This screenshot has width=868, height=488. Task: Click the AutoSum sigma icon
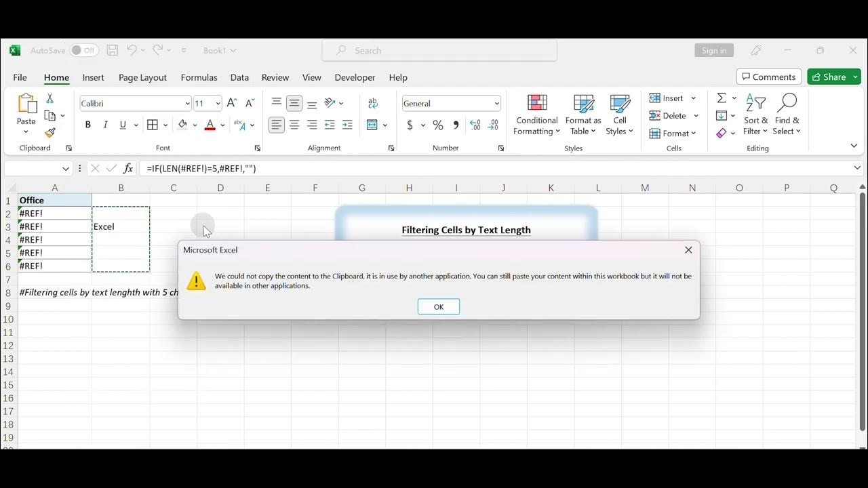pyautogui.click(x=722, y=98)
